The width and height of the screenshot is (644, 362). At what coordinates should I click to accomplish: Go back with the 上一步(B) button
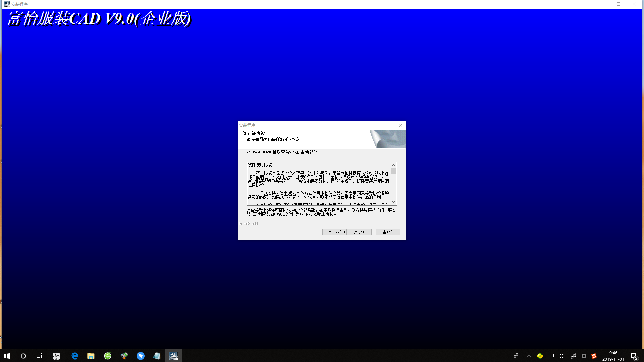pos(334,232)
